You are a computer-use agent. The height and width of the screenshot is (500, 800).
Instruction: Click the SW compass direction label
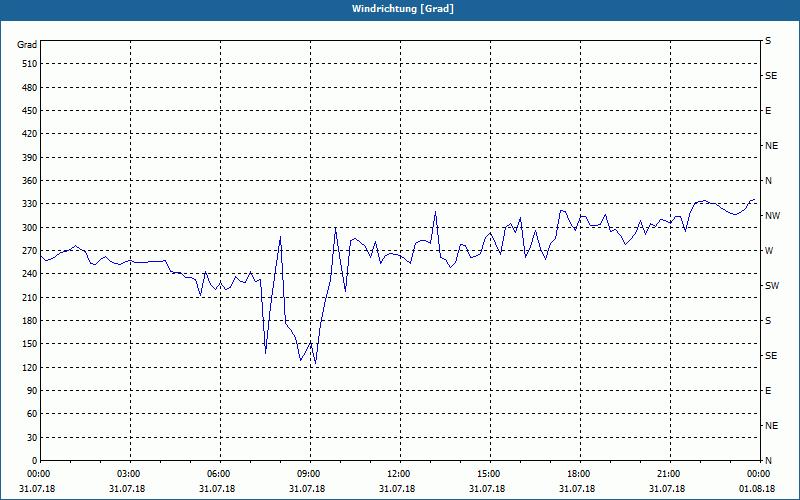(772, 286)
